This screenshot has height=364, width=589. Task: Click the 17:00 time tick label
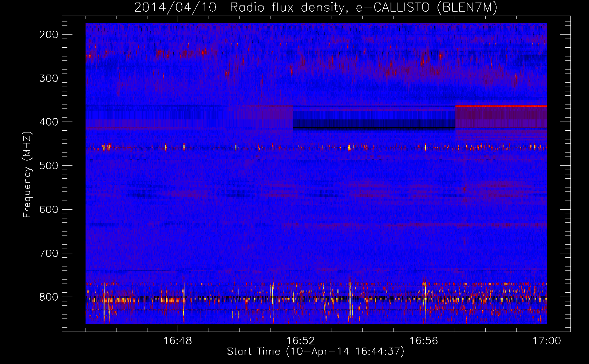[x=547, y=341]
